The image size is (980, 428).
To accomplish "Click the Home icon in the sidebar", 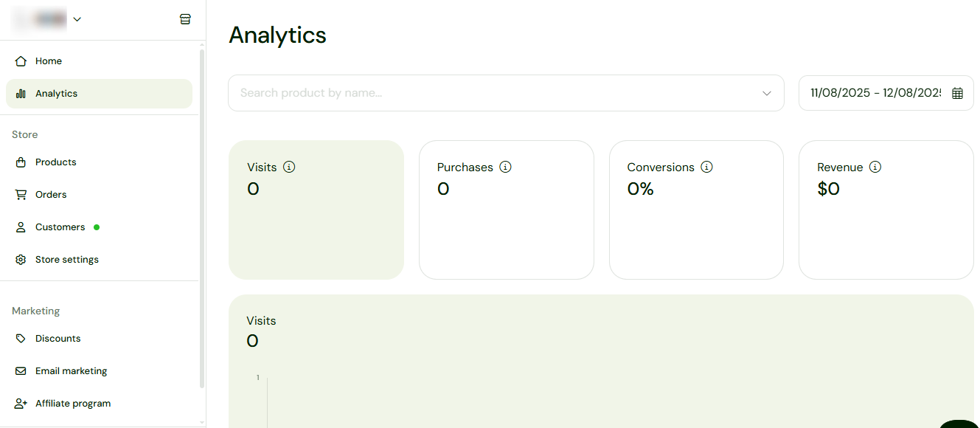I will point(22,61).
